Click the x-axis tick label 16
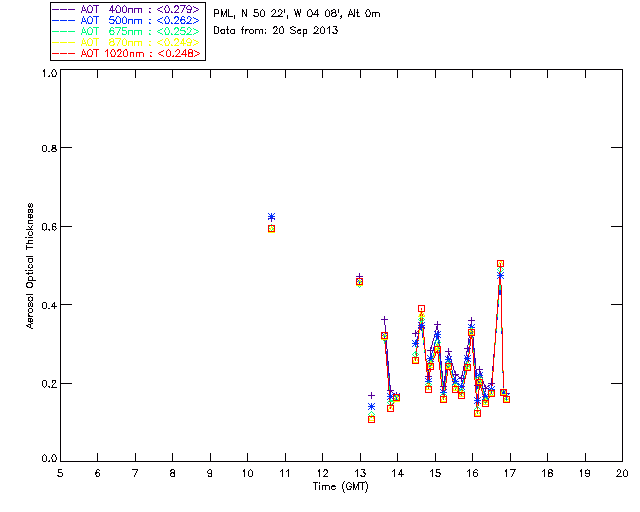 tap(473, 473)
